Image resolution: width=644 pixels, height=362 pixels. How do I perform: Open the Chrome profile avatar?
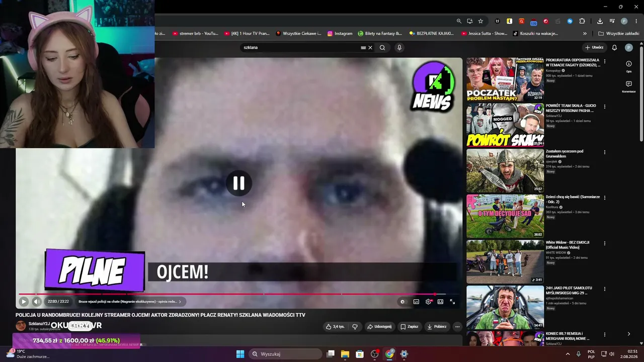[624, 21]
